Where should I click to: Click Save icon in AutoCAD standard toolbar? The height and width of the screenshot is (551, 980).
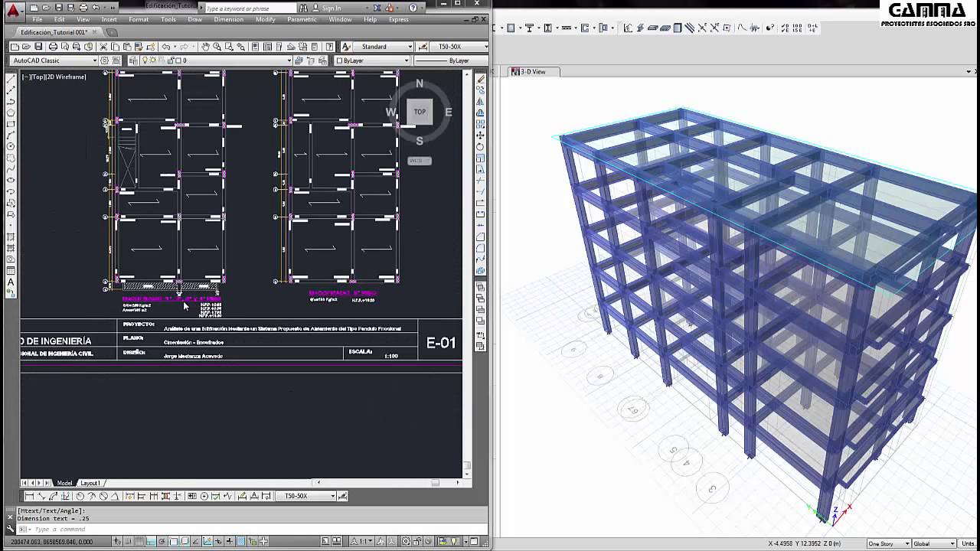click(x=38, y=47)
